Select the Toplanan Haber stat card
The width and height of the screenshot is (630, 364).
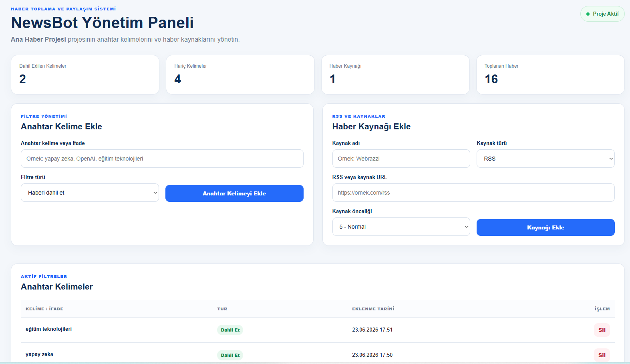click(550, 74)
